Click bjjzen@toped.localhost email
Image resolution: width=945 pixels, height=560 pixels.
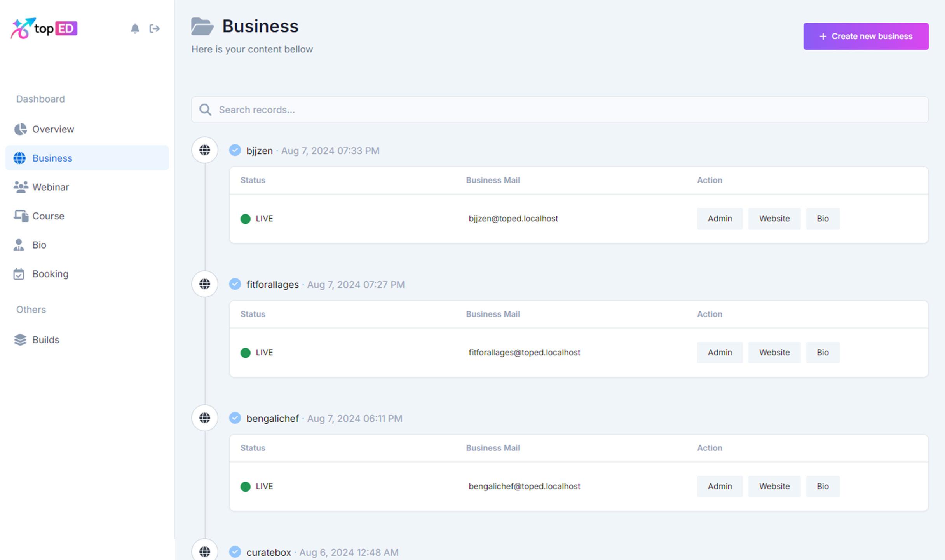(513, 219)
